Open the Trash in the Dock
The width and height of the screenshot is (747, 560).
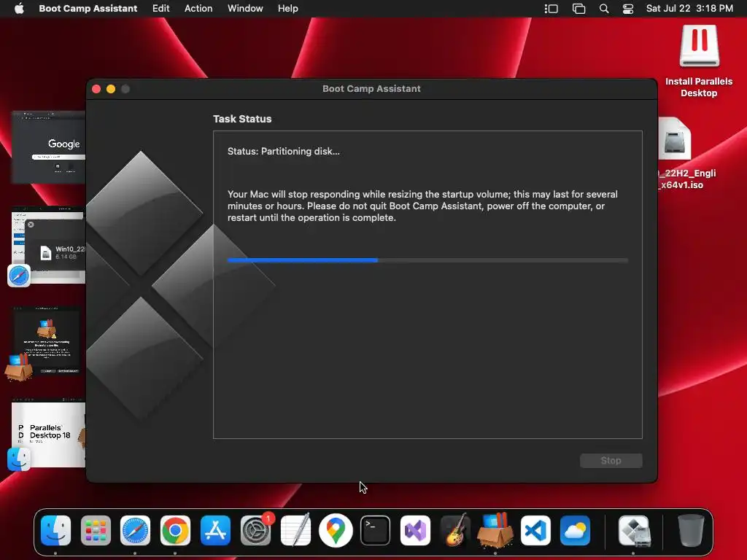[x=690, y=530]
